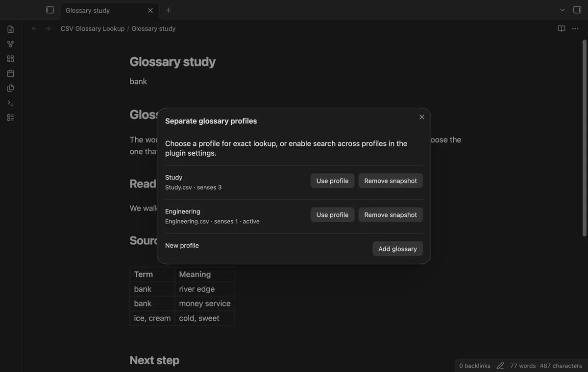Open command palette terminal icon
The width and height of the screenshot is (588, 372).
(x=10, y=103)
